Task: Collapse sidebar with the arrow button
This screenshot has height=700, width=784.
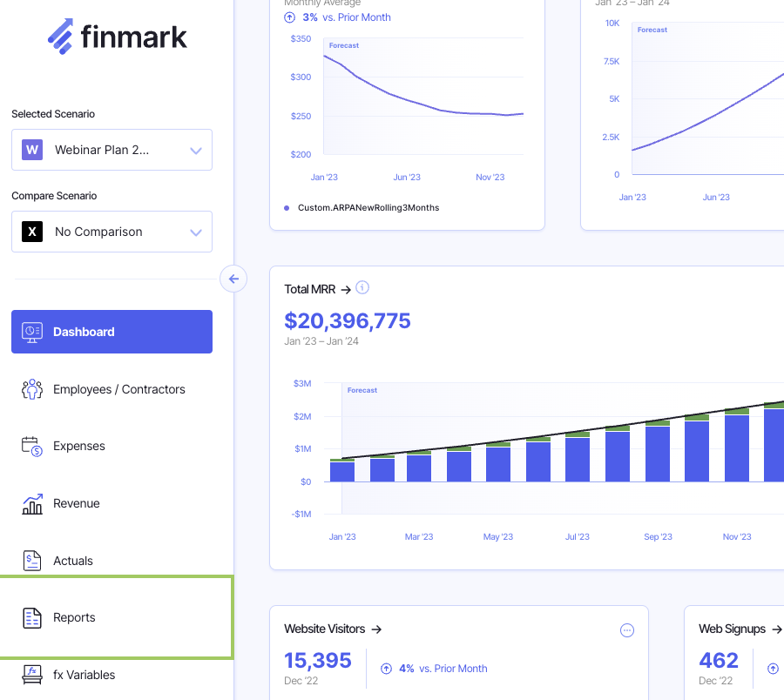Action: pyautogui.click(x=233, y=279)
